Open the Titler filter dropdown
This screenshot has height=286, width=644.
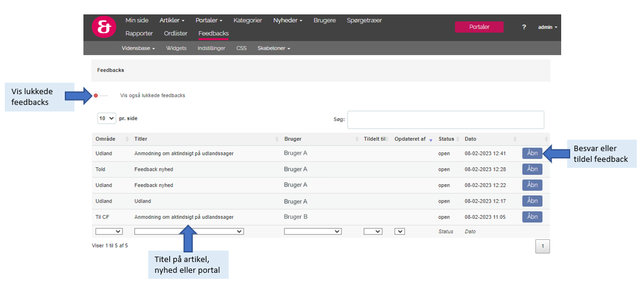pyautogui.click(x=189, y=231)
